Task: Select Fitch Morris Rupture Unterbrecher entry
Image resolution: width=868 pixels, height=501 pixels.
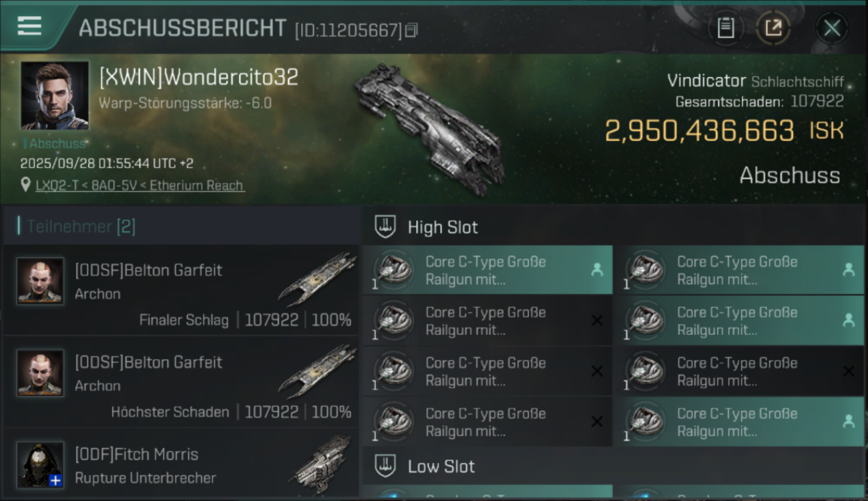Action: point(180,464)
